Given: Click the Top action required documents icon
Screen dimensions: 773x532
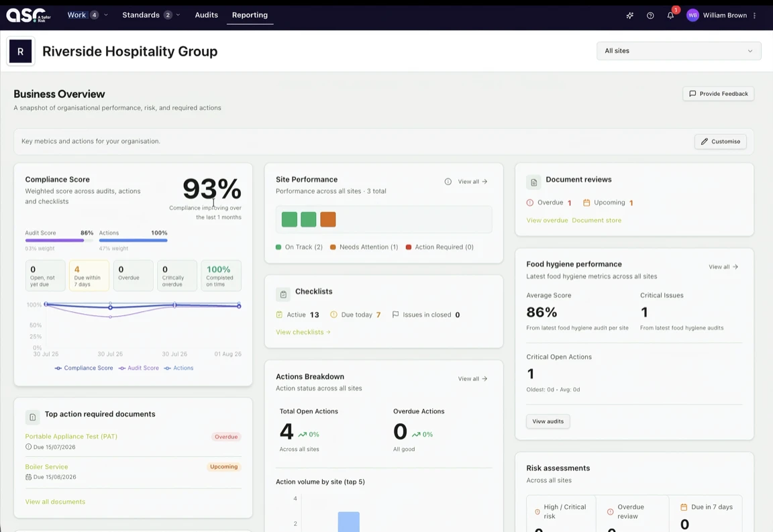Looking at the screenshot, I should click(x=32, y=417).
